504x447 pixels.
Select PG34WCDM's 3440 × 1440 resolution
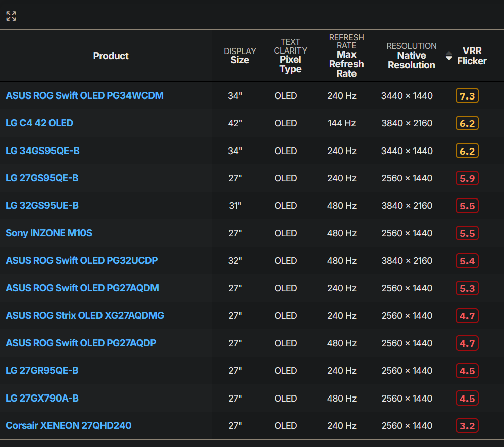407,96
